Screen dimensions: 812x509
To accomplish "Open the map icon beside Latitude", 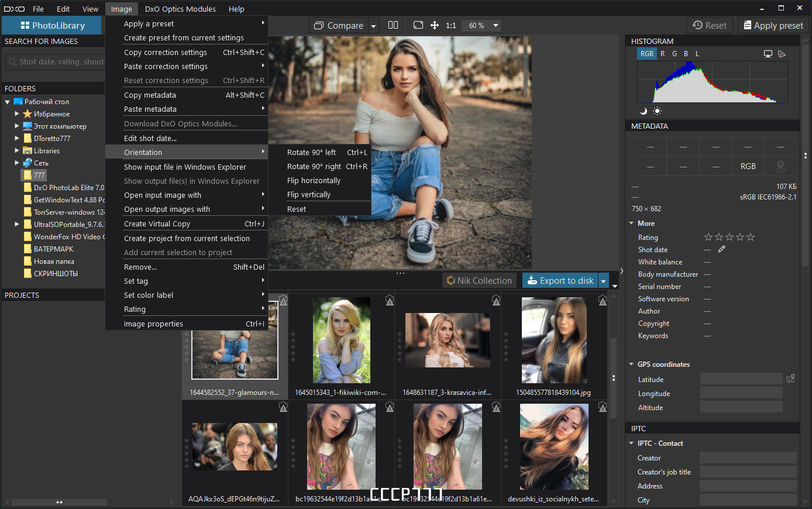I will tap(790, 379).
